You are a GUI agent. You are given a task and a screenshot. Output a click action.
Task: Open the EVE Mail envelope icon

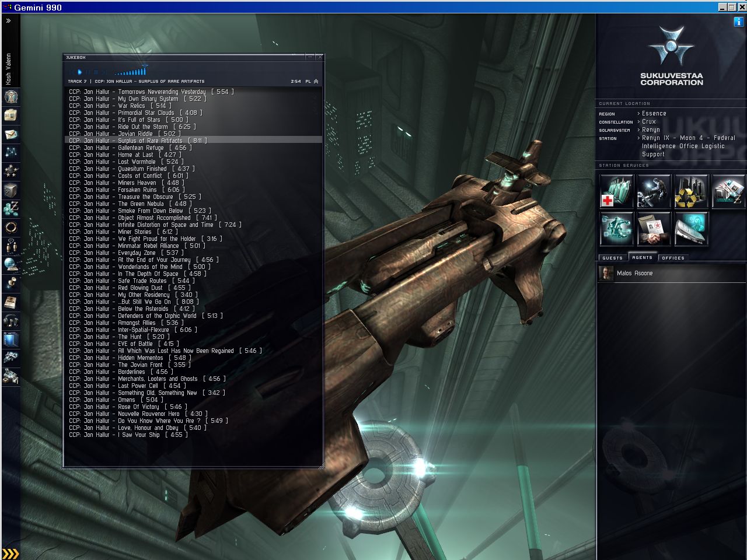pos(11,134)
